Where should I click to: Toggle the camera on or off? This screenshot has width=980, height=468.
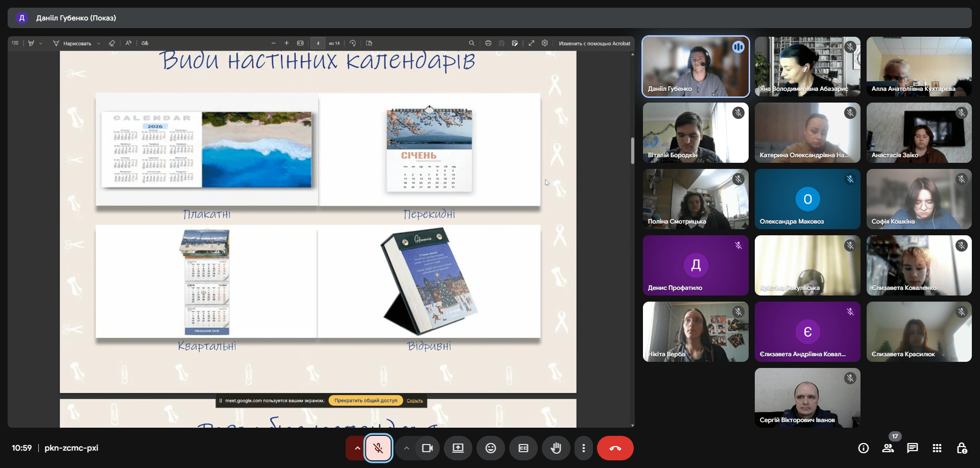pos(427,448)
